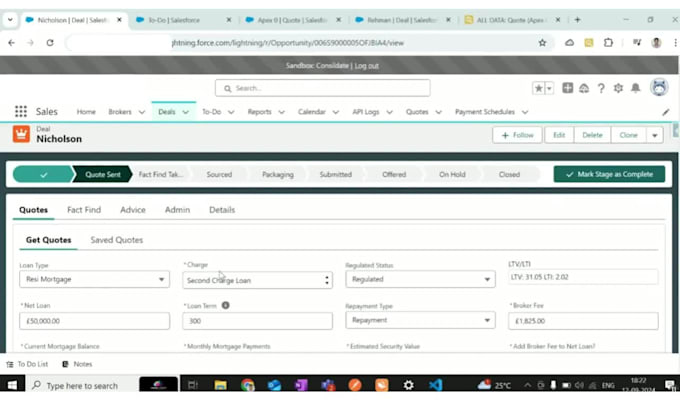This screenshot has width=680, height=404.
Task: Click the Loan Term info icon
Action: coord(226,305)
